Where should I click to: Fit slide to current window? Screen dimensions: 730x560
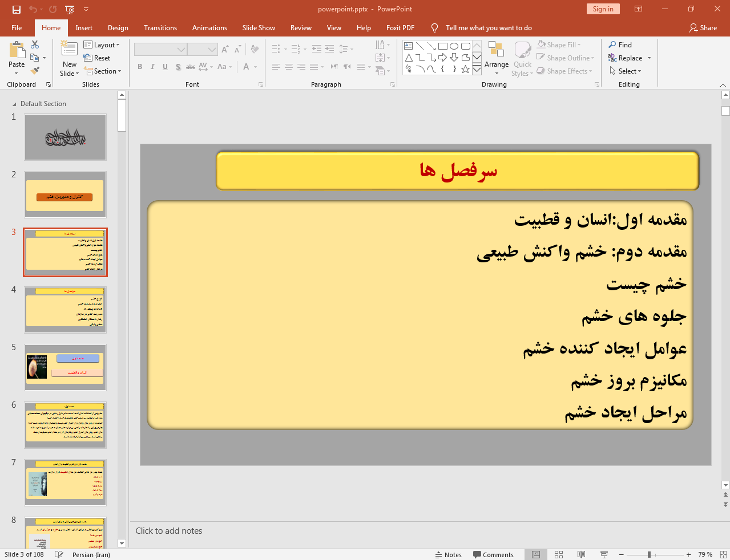(x=723, y=554)
